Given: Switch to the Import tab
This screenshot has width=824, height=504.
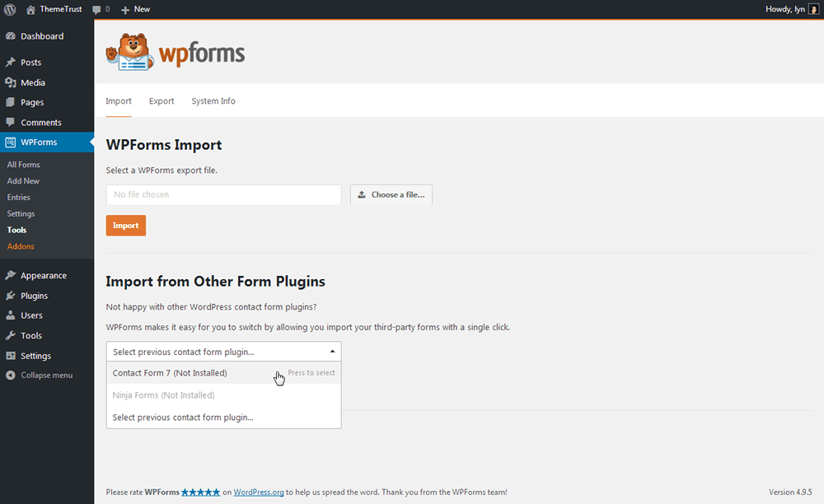Looking at the screenshot, I should point(118,100).
